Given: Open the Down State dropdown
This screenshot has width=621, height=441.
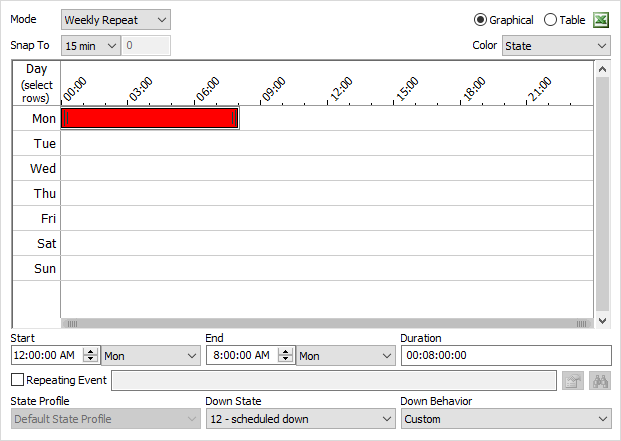Looking at the screenshot, I should 300,419.
